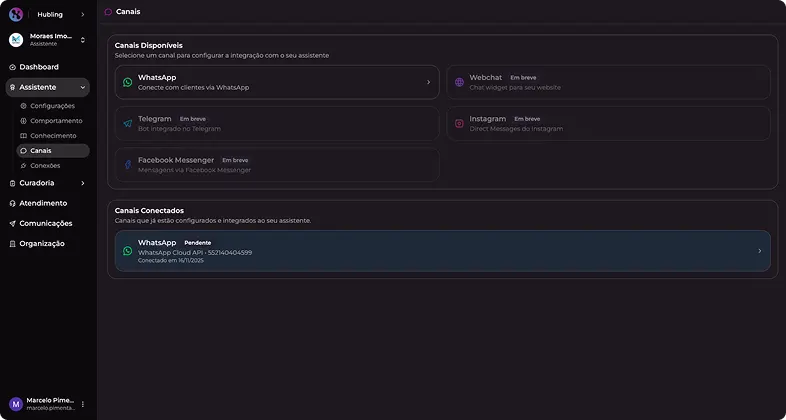Image resolution: width=786 pixels, height=420 pixels.
Task: Click 'Chat widget para seu website' description
Action: pyautogui.click(x=515, y=87)
